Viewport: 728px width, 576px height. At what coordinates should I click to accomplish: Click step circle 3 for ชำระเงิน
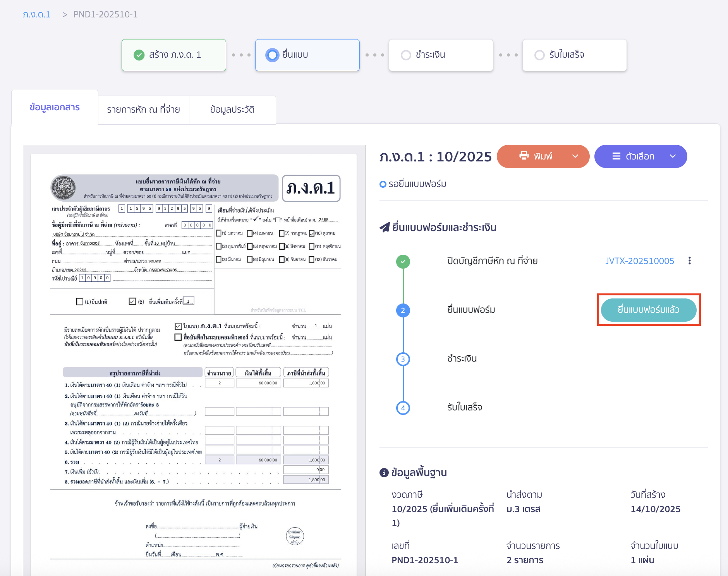tap(403, 359)
